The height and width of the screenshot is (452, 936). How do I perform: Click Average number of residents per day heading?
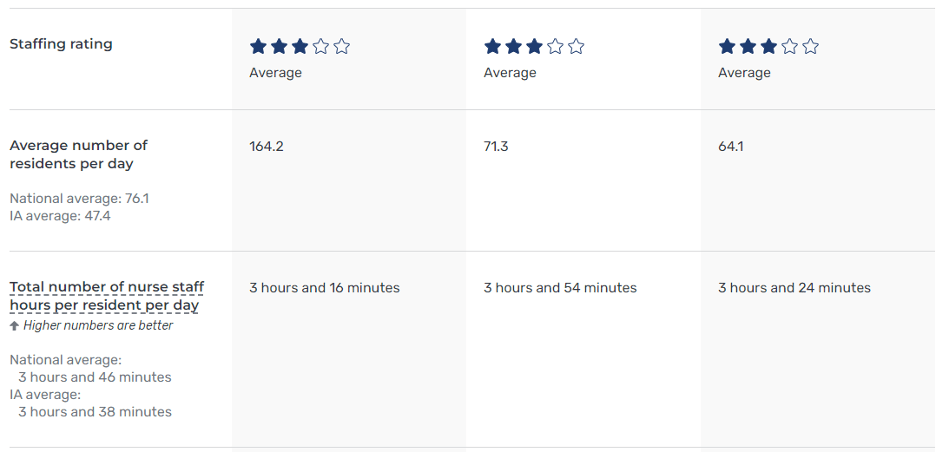tap(78, 154)
